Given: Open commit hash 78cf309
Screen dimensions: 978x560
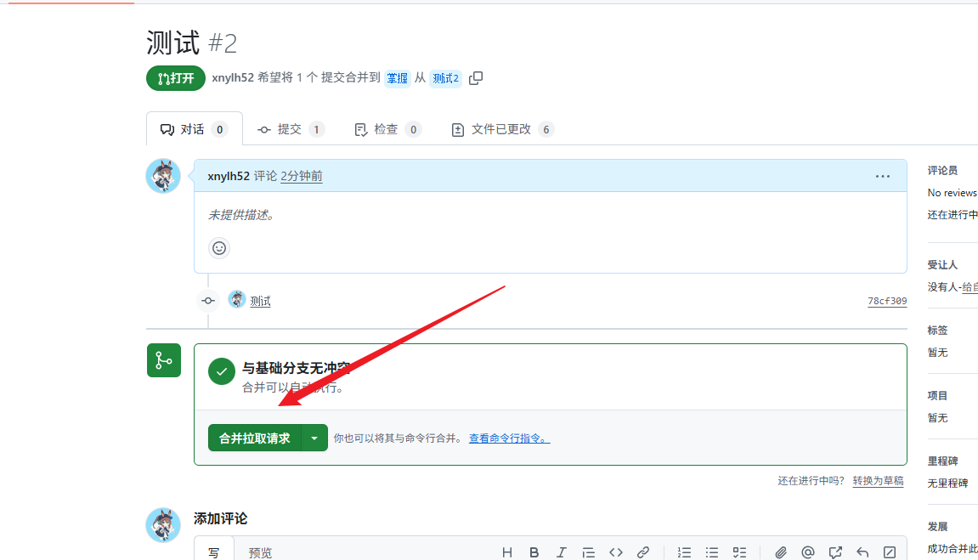Looking at the screenshot, I should [886, 302].
